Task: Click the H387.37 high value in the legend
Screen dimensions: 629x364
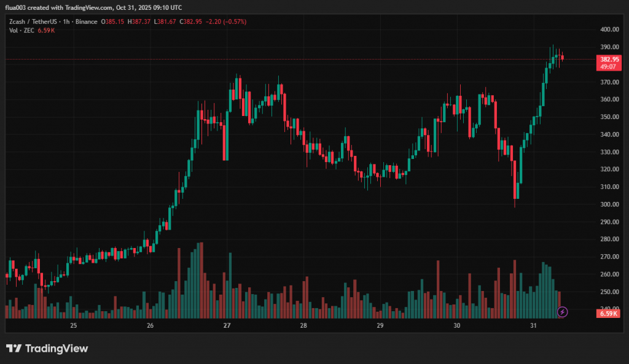Action: click(143, 21)
